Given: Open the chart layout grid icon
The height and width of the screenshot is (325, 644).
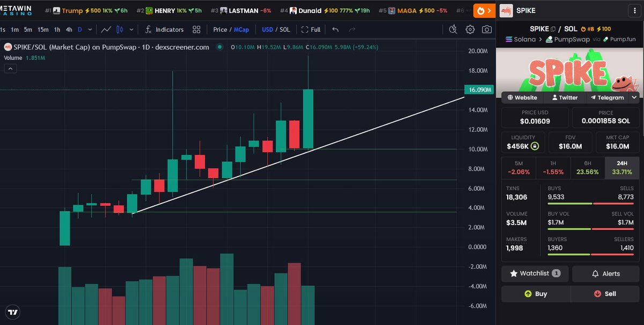Looking at the screenshot, I should pyautogui.click(x=196, y=30).
